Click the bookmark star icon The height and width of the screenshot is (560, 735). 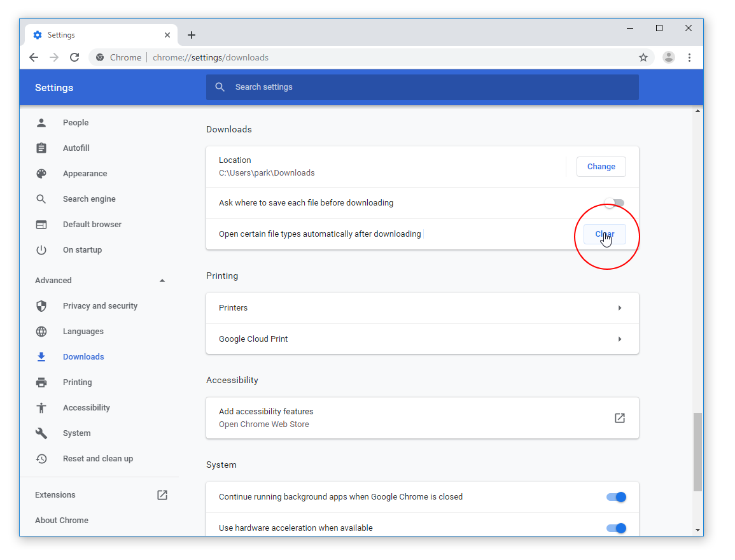(643, 57)
